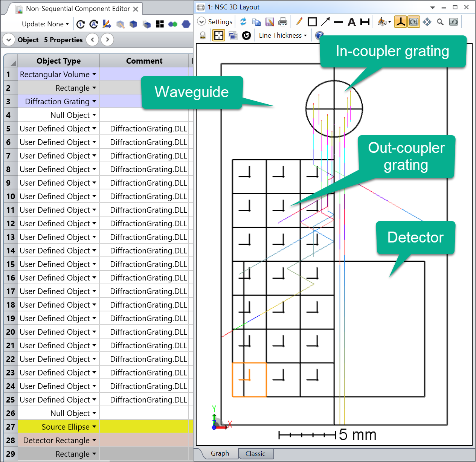Image resolution: width=476 pixels, height=462 pixels.
Task: Toggle the highlighted rotate-about-Z button
Action: point(414,22)
